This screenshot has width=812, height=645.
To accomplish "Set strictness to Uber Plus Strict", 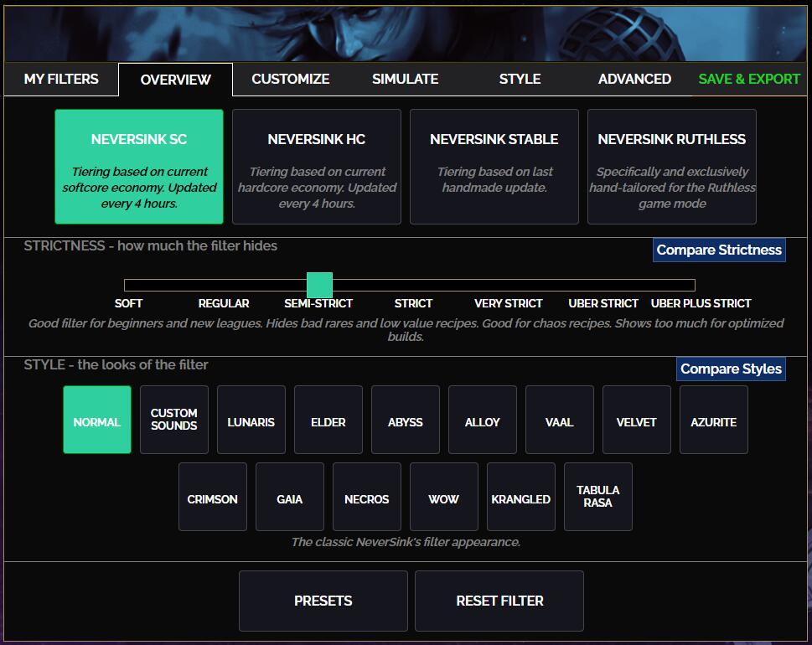I will coord(701,303).
